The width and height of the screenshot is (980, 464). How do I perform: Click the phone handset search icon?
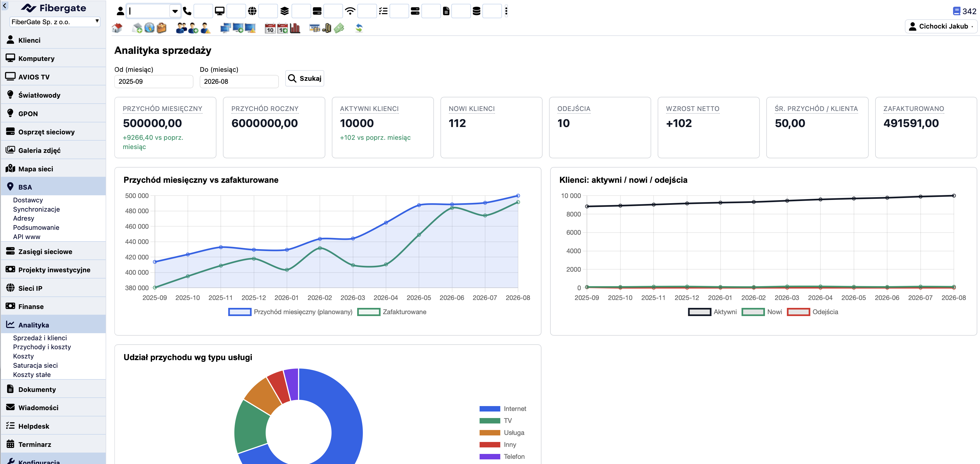point(187,11)
